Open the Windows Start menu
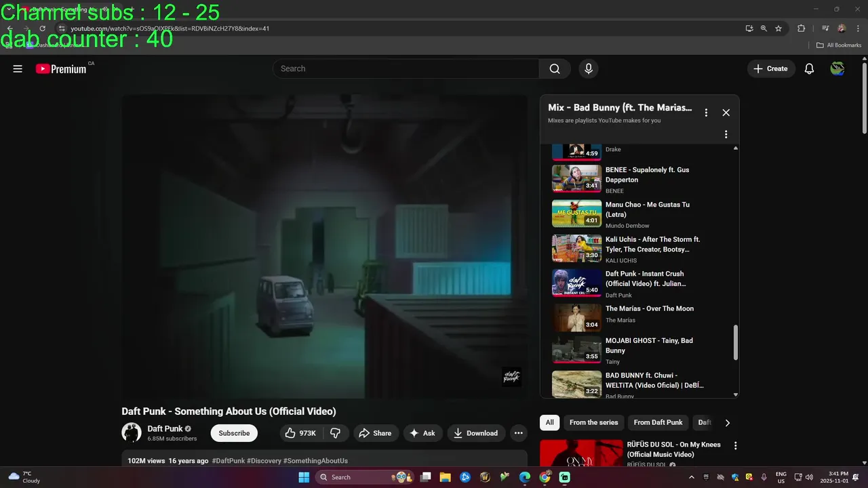The width and height of the screenshot is (868, 488). (303, 477)
